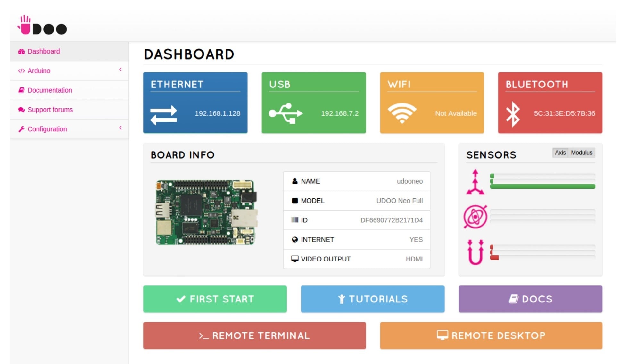620x364 pixels.
Task: Click the green accelerometer level bar
Action: [x=542, y=186]
